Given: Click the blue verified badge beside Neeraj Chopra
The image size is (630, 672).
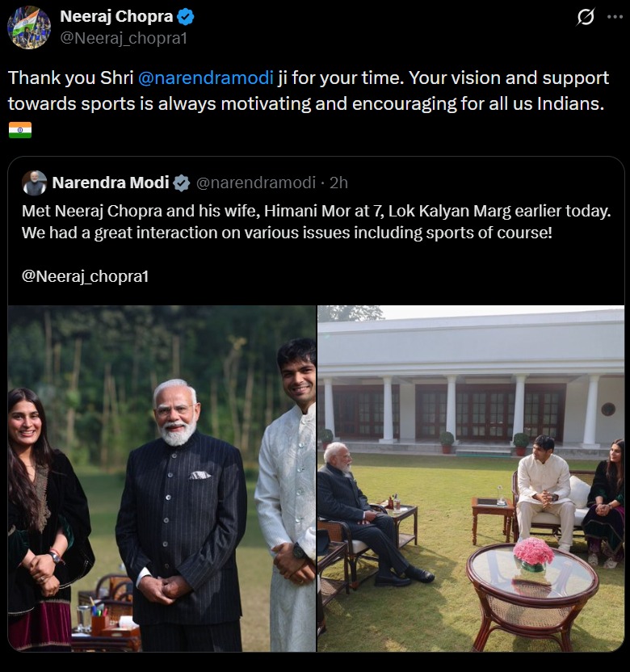Looking at the screenshot, I should point(186,17).
